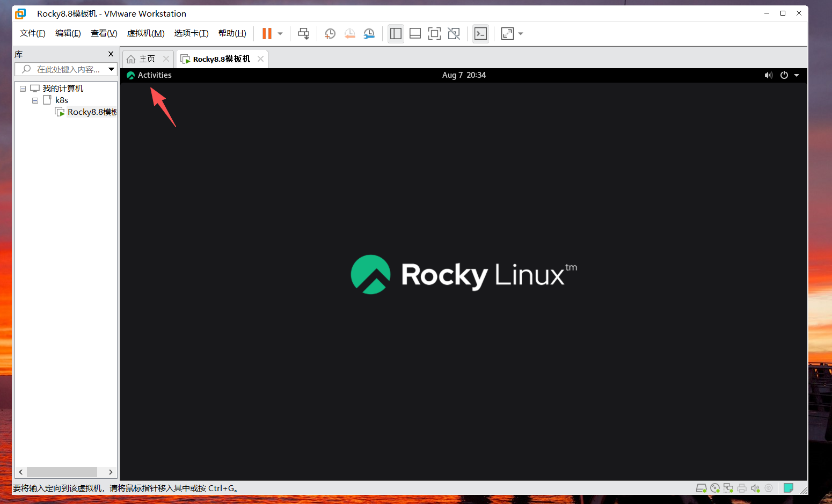
Task: Toggle the console view button
Action: point(480,34)
